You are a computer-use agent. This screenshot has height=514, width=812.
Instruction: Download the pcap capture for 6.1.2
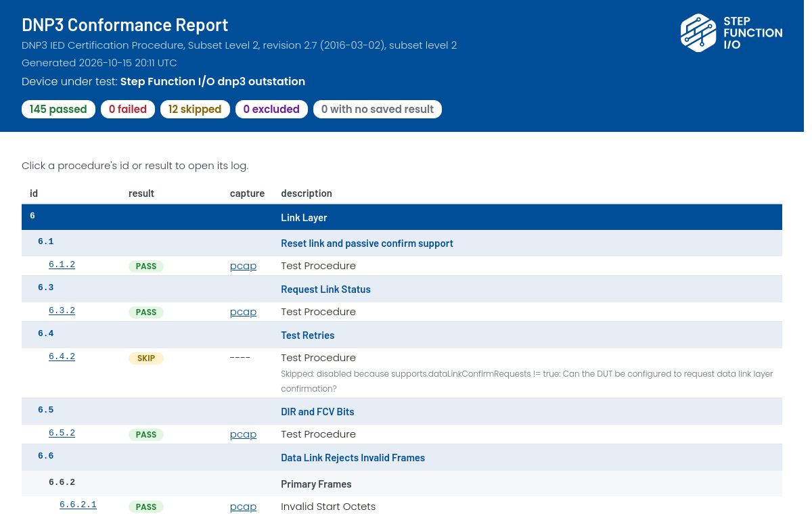(x=243, y=266)
